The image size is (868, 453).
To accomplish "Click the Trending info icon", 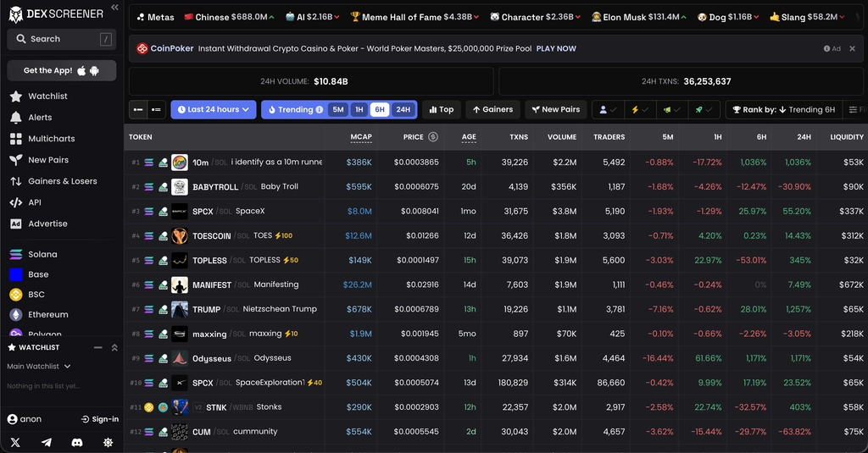I will click(320, 109).
